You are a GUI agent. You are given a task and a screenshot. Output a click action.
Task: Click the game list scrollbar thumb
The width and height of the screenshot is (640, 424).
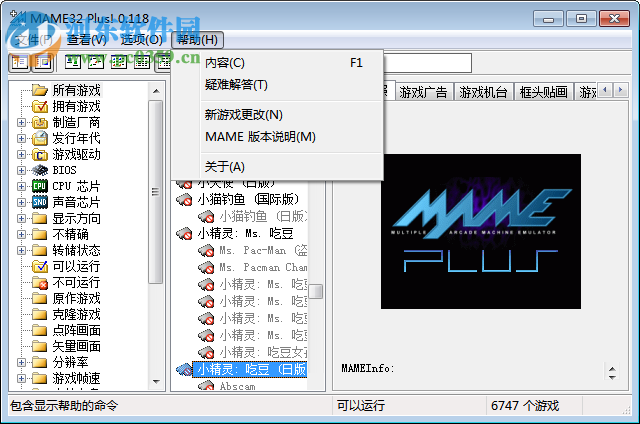click(316, 291)
